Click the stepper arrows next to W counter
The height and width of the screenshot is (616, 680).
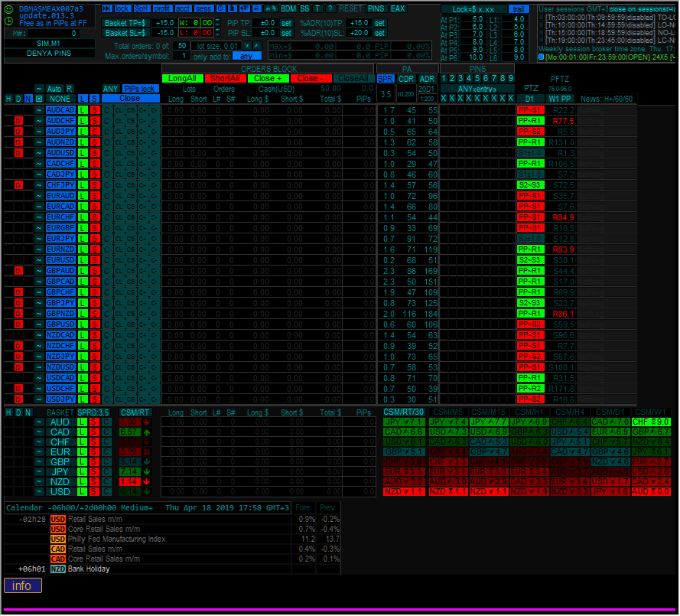tap(218, 22)
